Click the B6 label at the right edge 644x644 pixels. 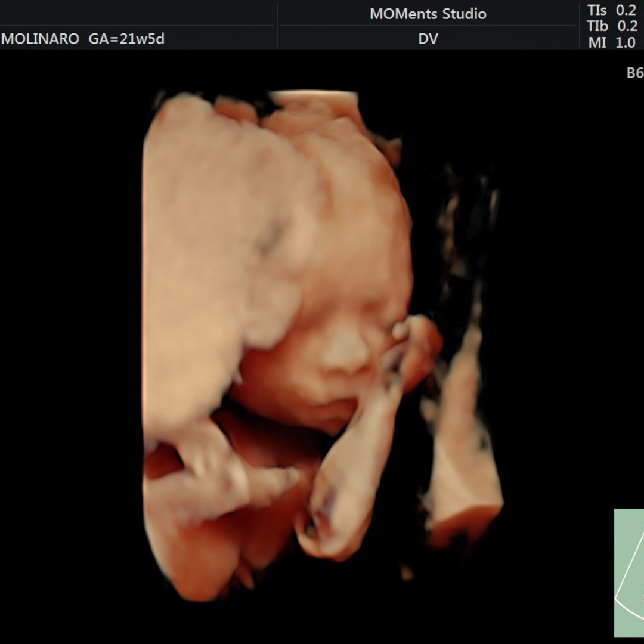(x=634, y=73)
